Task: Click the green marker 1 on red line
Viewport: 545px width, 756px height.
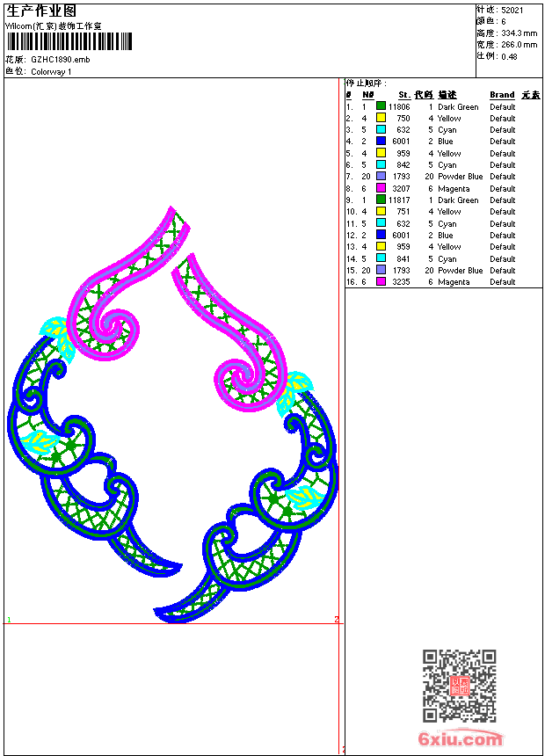Action: [x=9, y=620]
